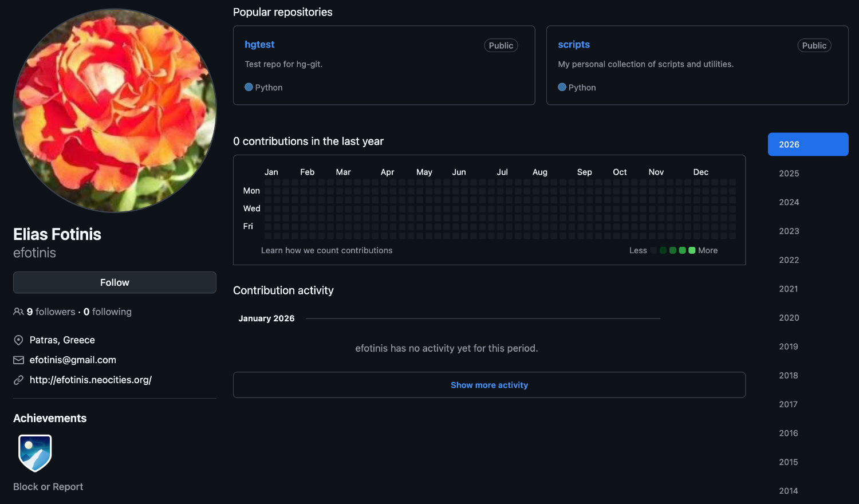Open the Arctic achievement badge

coord(35,452)
